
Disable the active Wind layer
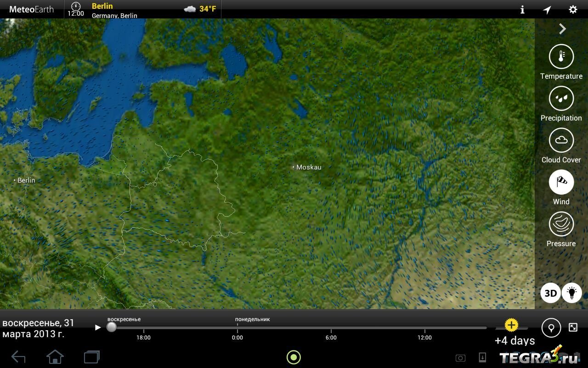point(561,182)
